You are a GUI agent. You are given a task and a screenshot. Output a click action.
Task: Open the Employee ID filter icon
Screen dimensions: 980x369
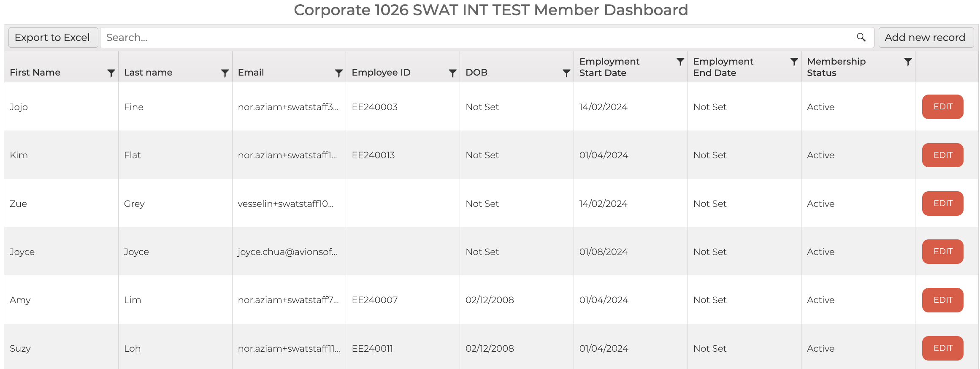[452, 73]
